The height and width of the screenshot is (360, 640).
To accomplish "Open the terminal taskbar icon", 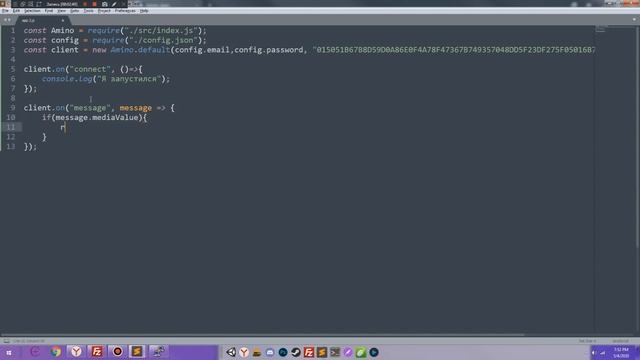I will point(335,352).
